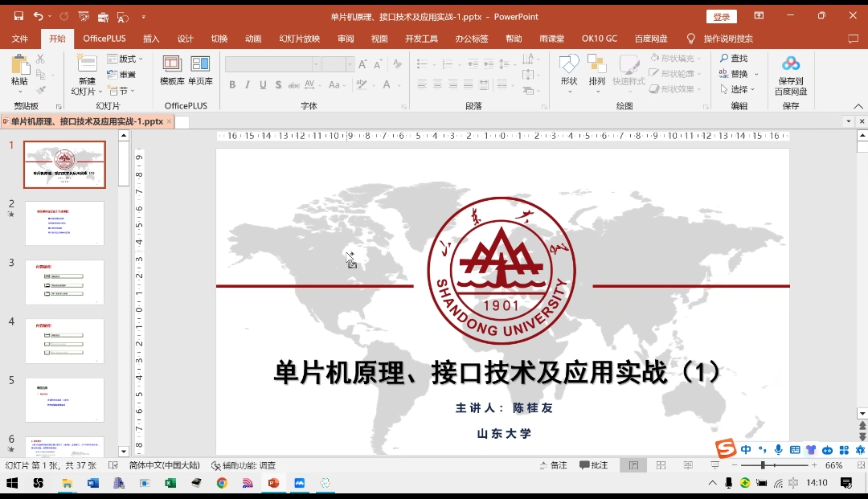
Task: Open the Paragraph dialog launcher
Action: coord(543,106)
